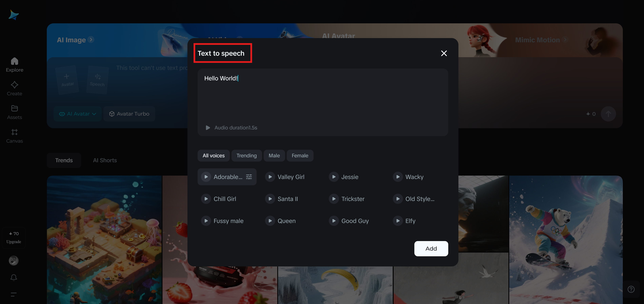Screen dimensions: 644x304
Task: Switch to the AI Shorts tab
Action: 105,160
